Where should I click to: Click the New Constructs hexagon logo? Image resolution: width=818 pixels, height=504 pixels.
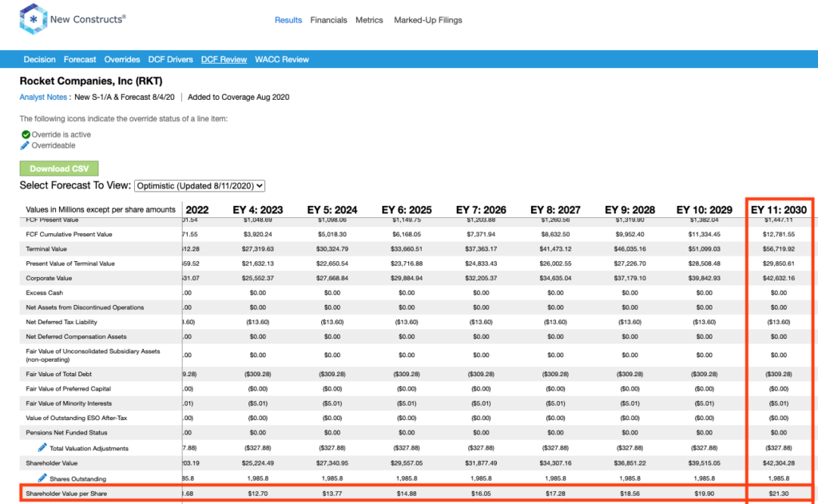coord(33,19)
